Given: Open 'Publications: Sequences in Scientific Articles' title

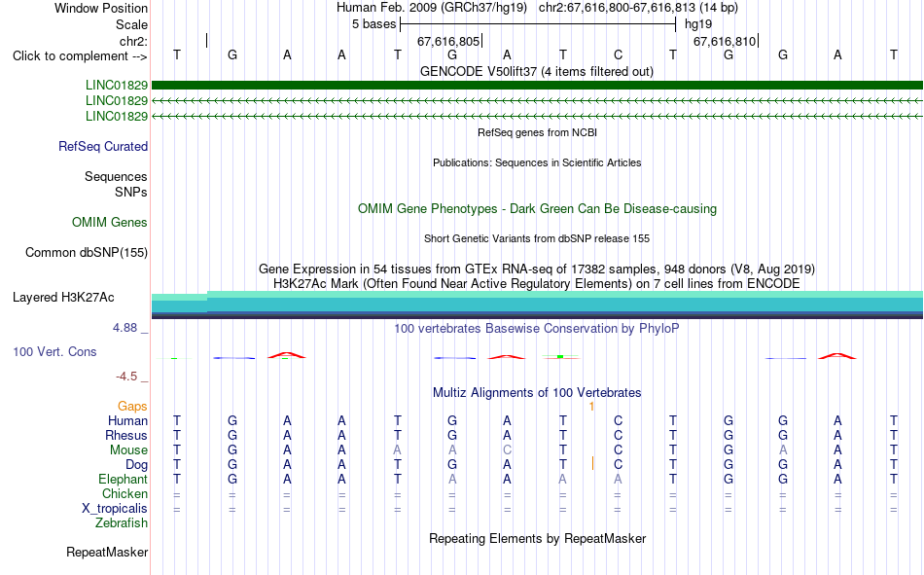Looking at the screenshot, I should 537,162.
